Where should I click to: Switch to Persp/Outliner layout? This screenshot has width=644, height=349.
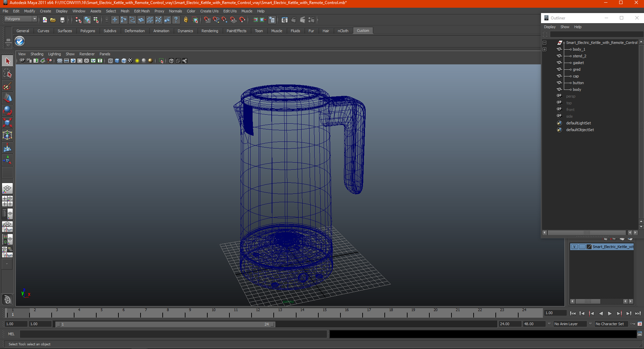(7, 214)
